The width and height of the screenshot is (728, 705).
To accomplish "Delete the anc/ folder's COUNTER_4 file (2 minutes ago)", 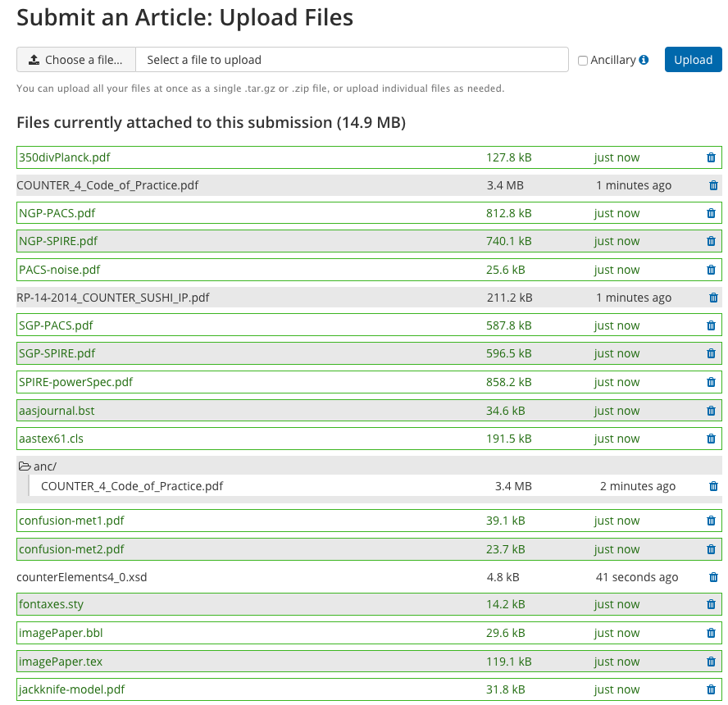I will point(713,486).
